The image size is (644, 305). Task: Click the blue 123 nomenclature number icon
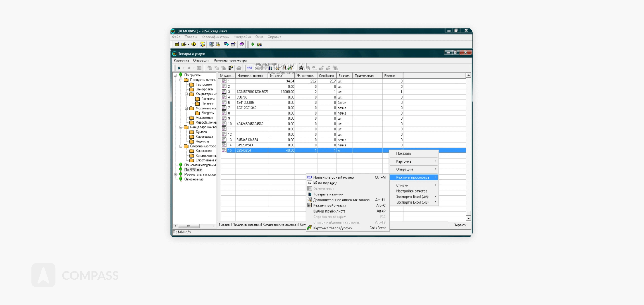249,68
